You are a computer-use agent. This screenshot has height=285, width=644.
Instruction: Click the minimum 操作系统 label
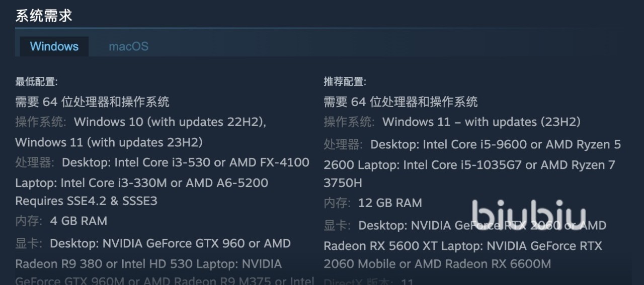coord(41,122)
